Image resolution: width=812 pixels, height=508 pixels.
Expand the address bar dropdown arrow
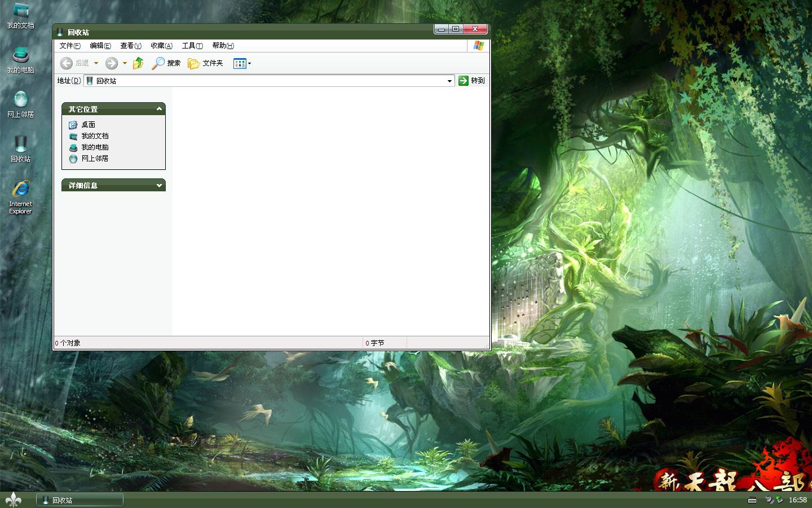(x=449, y=81)
